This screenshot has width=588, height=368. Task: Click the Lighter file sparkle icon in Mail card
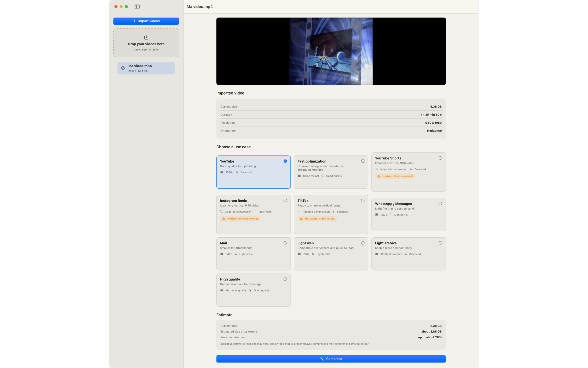pos(236,254)
